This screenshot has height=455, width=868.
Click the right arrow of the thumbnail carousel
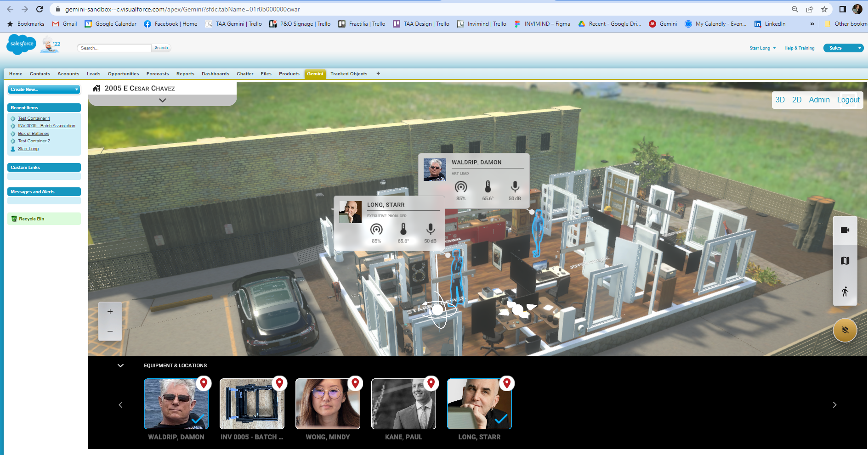tap(834, 404)
